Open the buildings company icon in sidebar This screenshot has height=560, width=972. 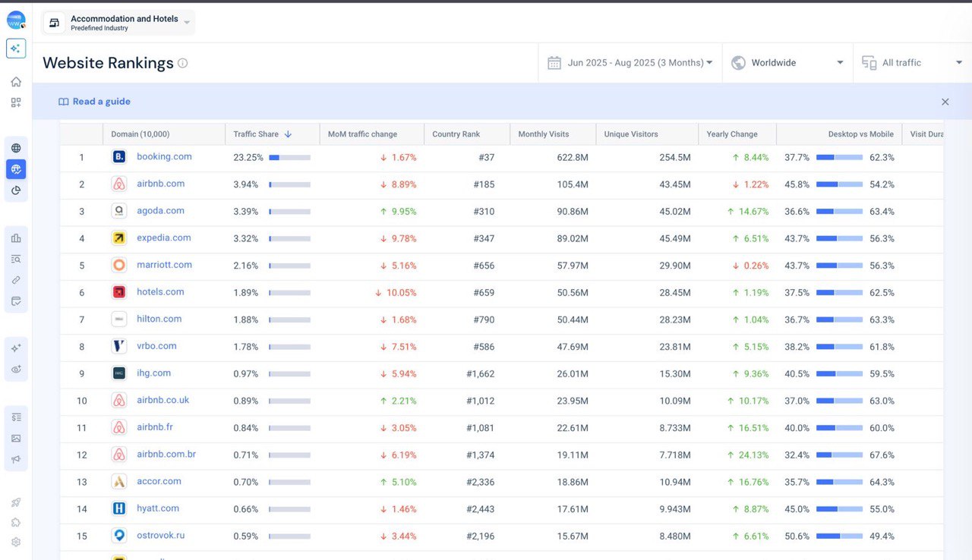click(x=16, y=238)
